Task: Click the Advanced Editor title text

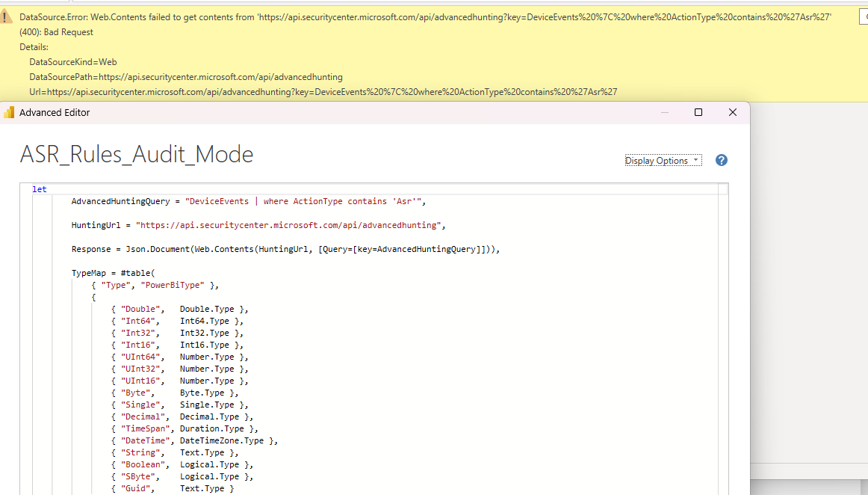Action: pyautogui.click(x=55, y=112)
